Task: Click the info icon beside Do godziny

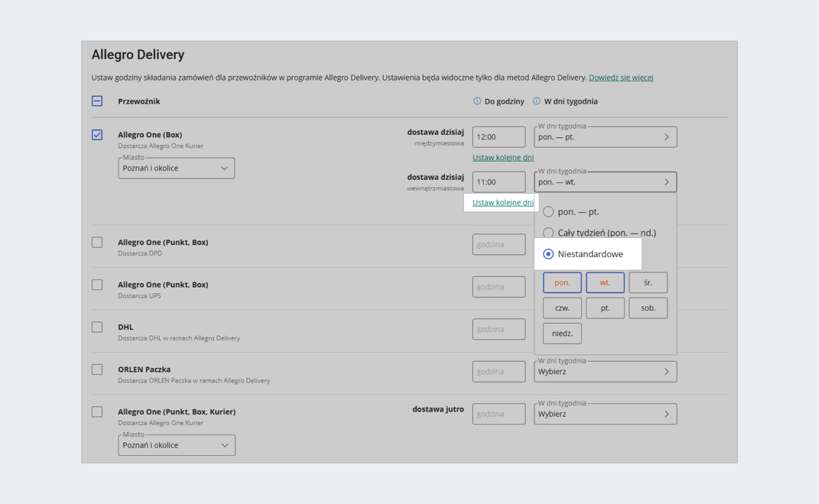Action: [477, 101]
